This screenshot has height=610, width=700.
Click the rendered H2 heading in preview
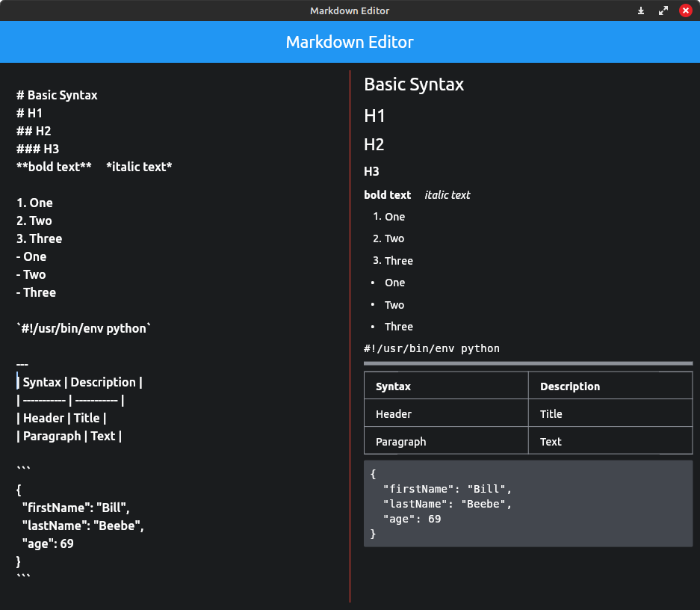[x=374, y=145]
